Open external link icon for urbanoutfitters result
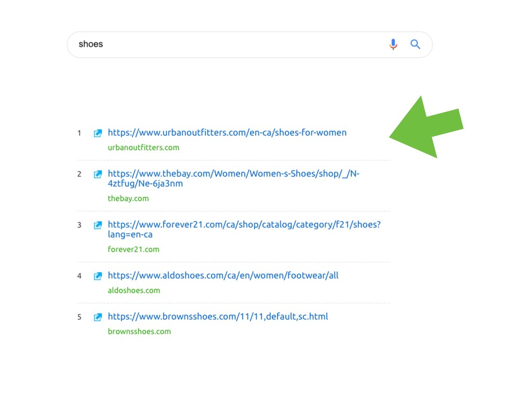Screen dimensions: 532x399 coord(98,133)
